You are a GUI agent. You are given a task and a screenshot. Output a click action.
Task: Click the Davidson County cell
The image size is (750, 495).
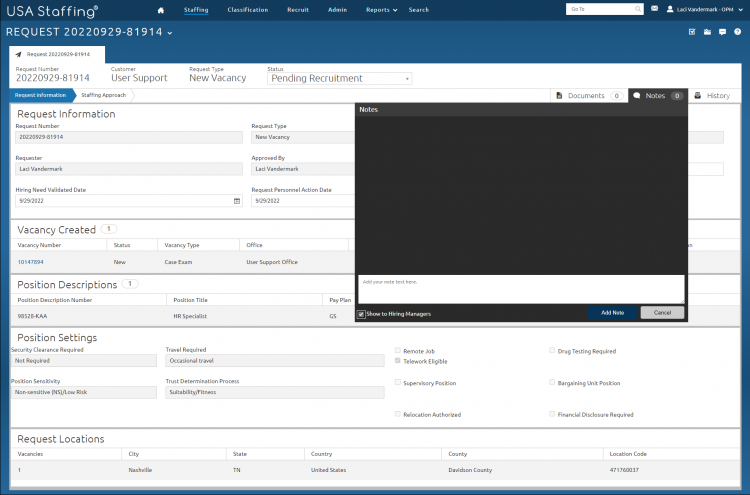[470, 470]
